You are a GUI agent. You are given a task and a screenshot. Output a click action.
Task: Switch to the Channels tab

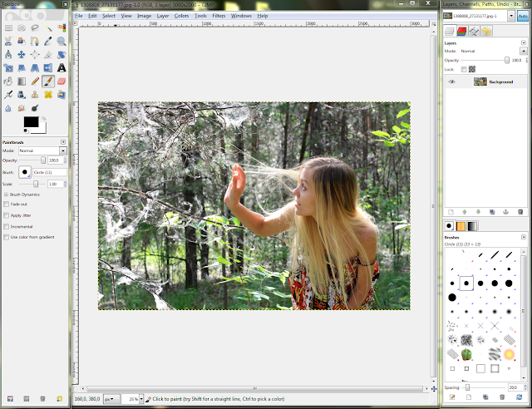pyautogui.click(x=461, y=32)
